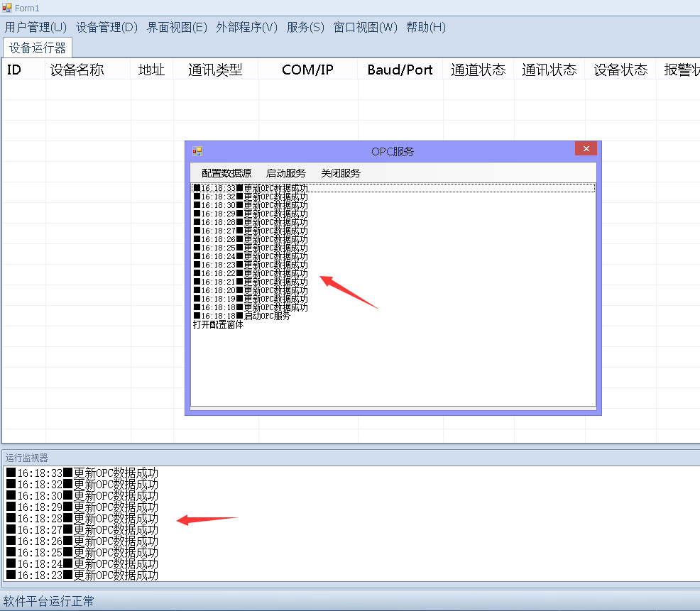Select the 16:18:21 log entry in OPC dialog
The image size is (700, 611).
(393, 282)
